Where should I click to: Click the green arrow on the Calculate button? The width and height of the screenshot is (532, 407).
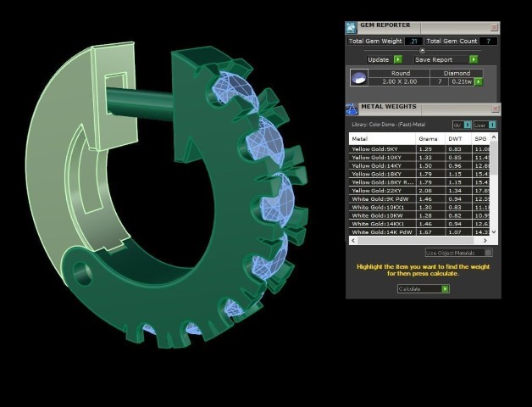[x=445, y=289]
